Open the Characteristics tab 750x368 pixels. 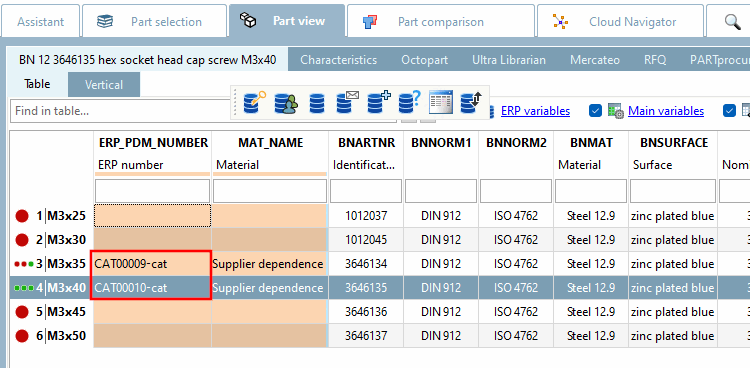(339, 60)
